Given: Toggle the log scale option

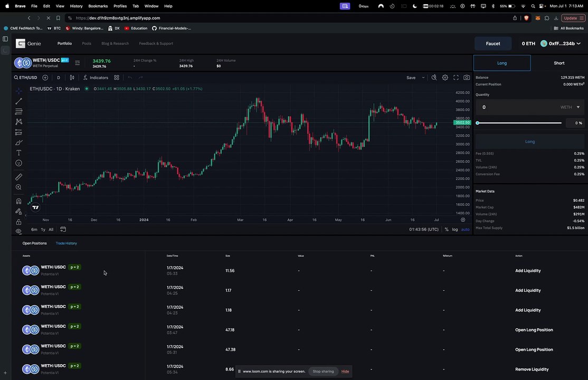Looking at the screenshot, I should [x=455, y=229].
